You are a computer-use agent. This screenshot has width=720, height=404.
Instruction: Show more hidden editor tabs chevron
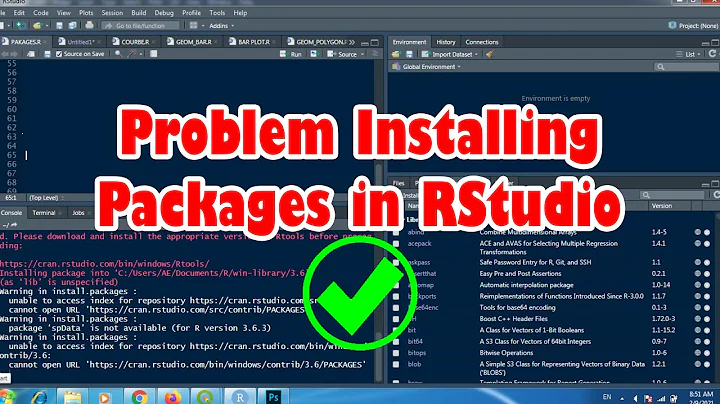(x=352, y=42)
